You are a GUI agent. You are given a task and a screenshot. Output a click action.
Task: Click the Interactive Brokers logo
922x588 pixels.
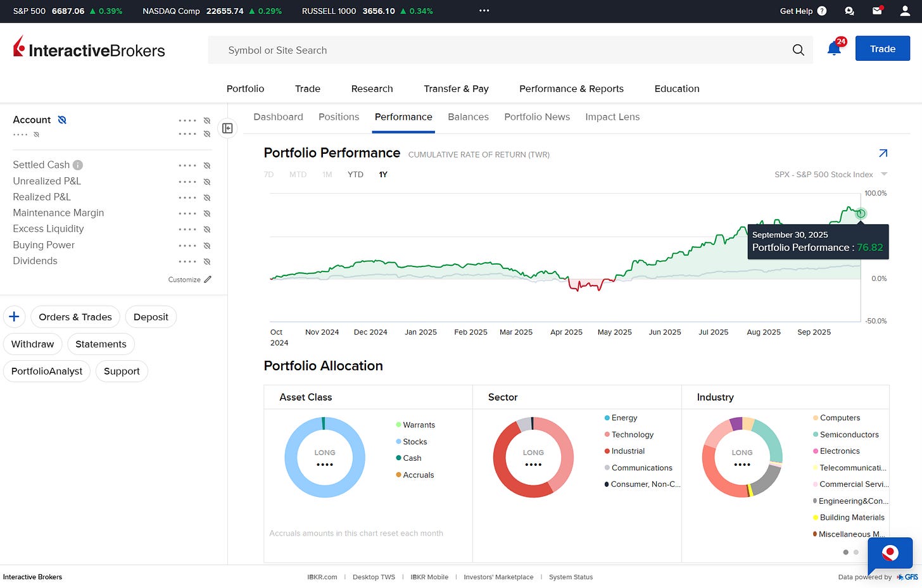pyautogui.click(x=89, y=48)
